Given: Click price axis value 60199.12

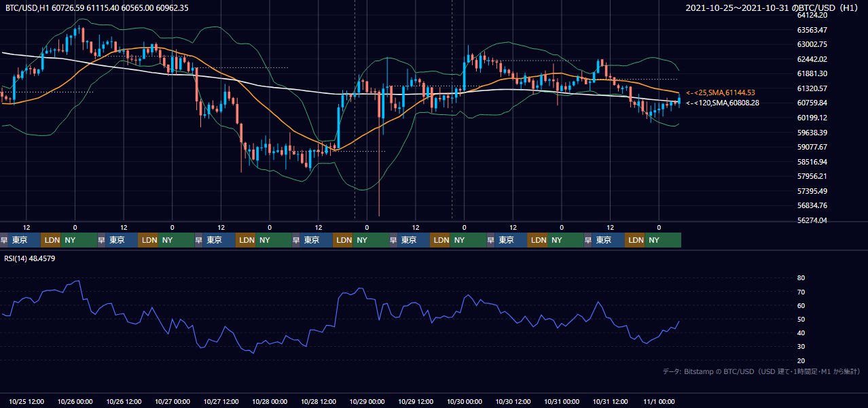Looking at the screenshot, I should point(812,118).
